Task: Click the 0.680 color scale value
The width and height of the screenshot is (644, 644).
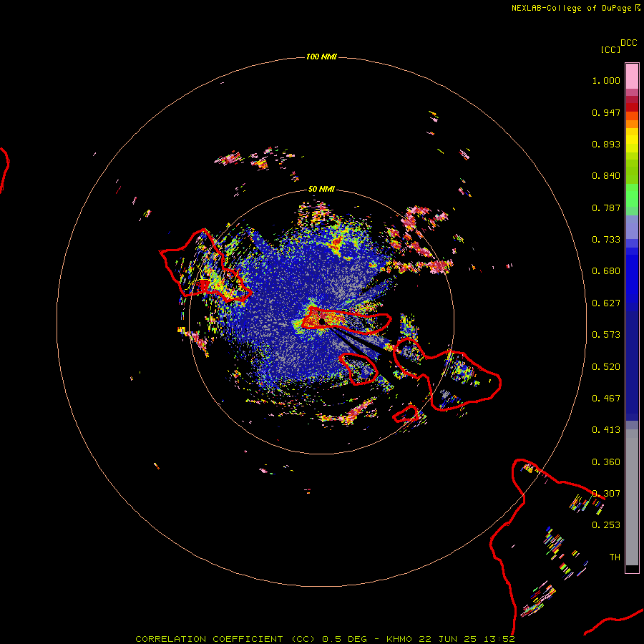Action: coord(606,271)
